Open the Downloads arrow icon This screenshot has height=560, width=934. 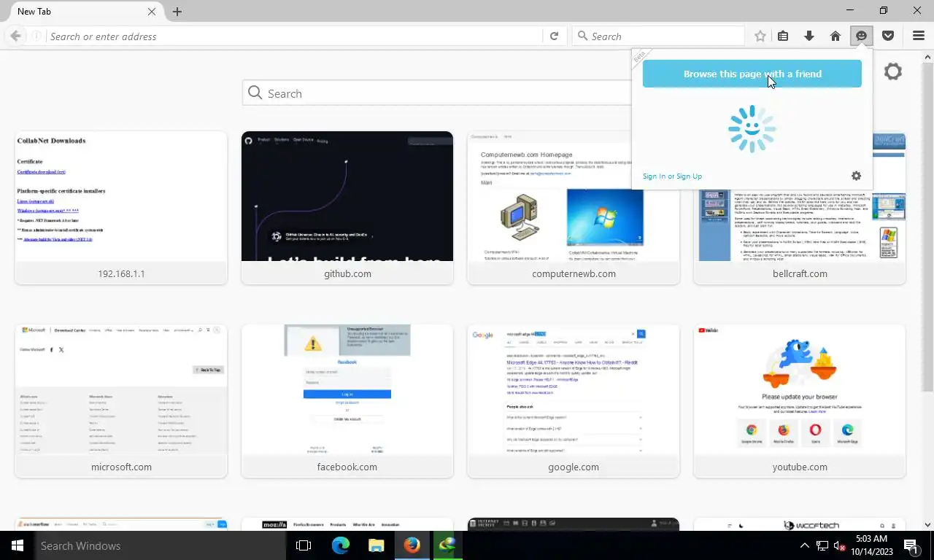coord(809,36)
